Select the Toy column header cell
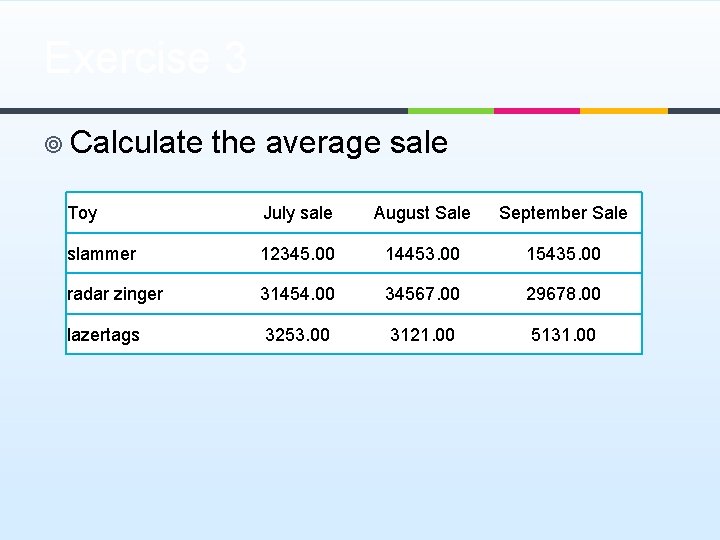This screenshot has height=540, width=720. [x=82, y=213]
